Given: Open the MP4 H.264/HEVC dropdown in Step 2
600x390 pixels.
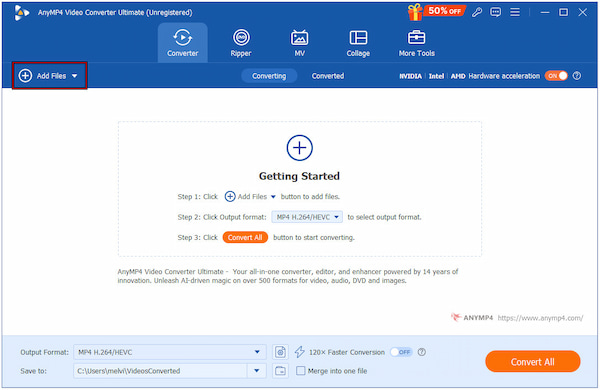Looking at the screenshot, I should tap(307, 217).
